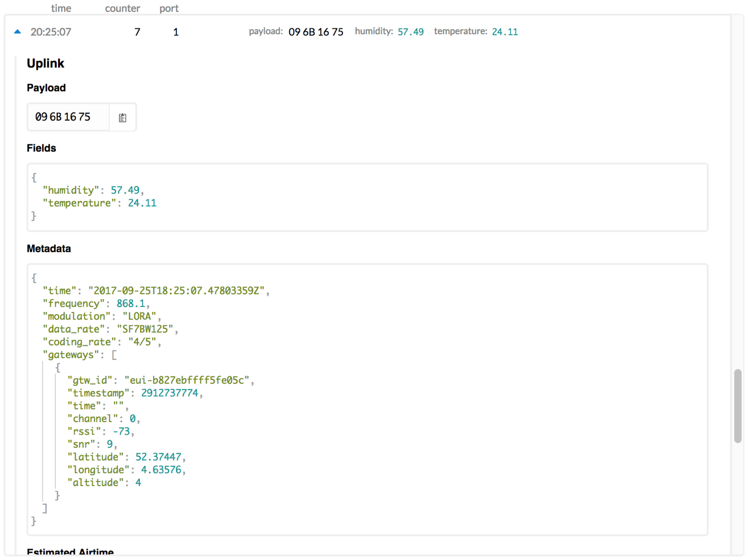Screen dimensions: 748x560
Task: Click the data_rate SF7BW125 value
Action: (x=145, y=329)
